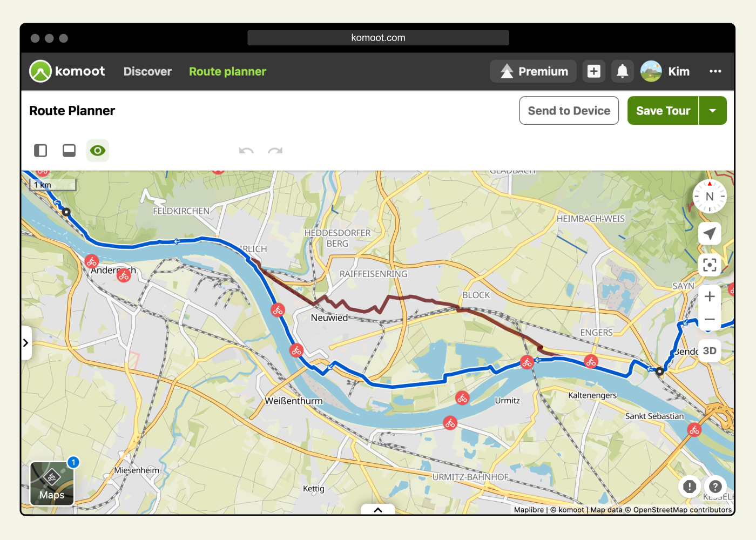Zoom out with the minus button

pos(710,320)
